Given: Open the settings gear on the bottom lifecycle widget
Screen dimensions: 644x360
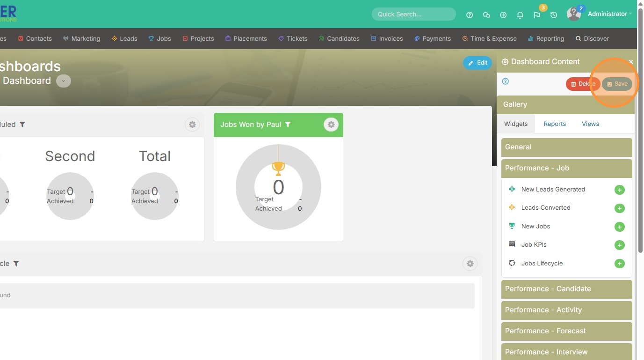Looking at the screenshot, I should pyautogui.click(x=470, y=264).
